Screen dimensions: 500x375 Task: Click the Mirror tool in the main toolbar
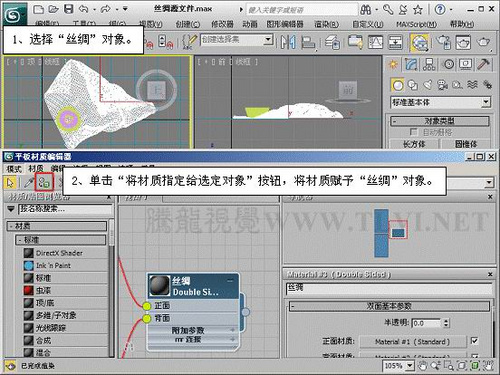coord(288,42)
